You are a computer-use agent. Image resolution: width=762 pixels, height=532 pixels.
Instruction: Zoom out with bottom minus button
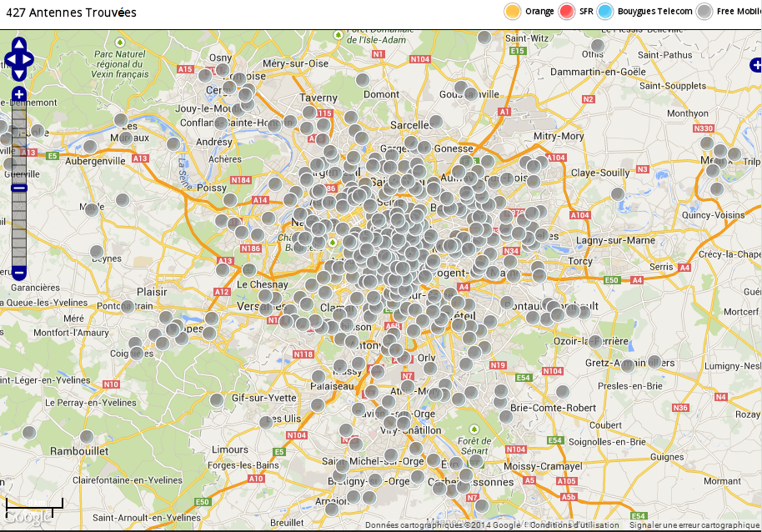(19, 273)
